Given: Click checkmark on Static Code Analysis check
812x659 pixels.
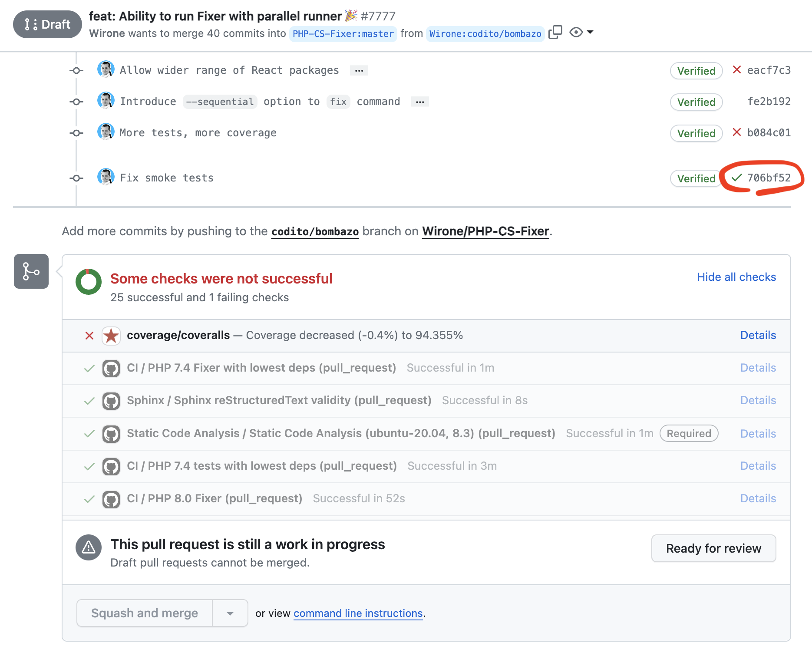Looking at the screenshot, I should pos(89,434).
